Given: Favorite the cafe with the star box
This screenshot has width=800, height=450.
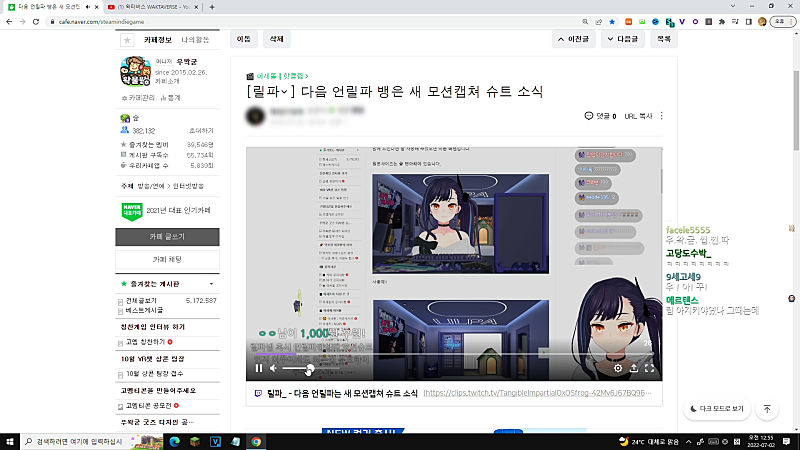Looking at the screenshot, I should point(127,40).
